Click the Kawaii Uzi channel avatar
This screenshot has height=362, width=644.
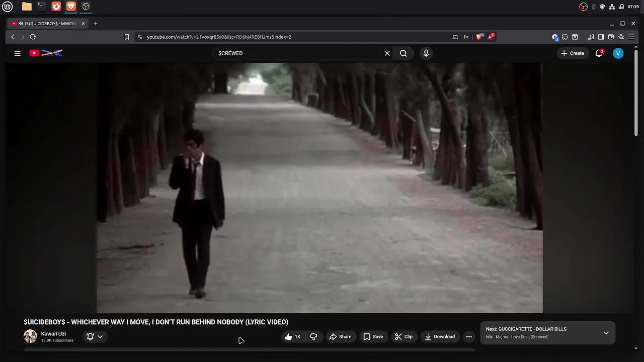[x=30, y=336]
